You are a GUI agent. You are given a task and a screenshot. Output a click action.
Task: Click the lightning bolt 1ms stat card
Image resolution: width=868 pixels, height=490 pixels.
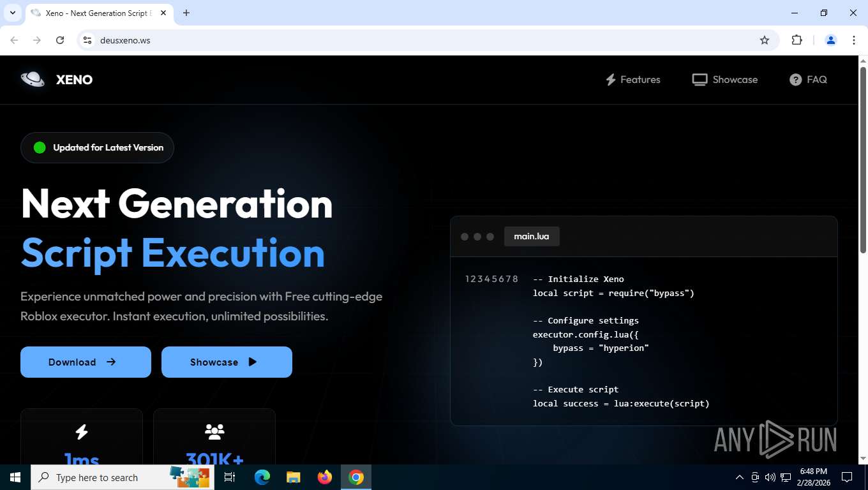(82, 437)
